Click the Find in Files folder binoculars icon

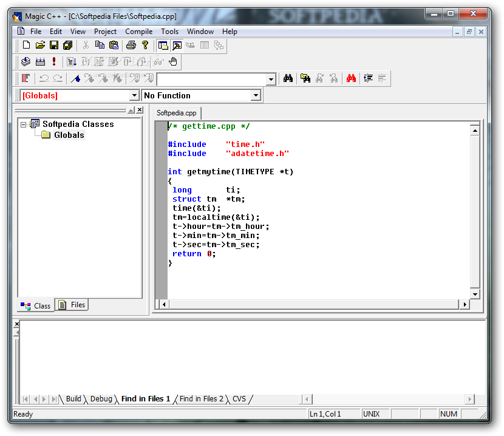tap(305, 78)
